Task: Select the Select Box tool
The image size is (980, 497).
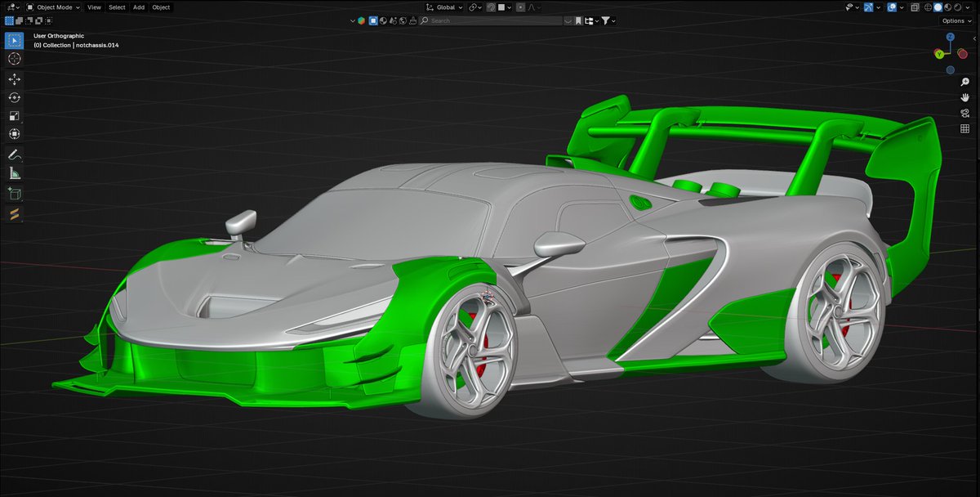Action: pos(14,40)
